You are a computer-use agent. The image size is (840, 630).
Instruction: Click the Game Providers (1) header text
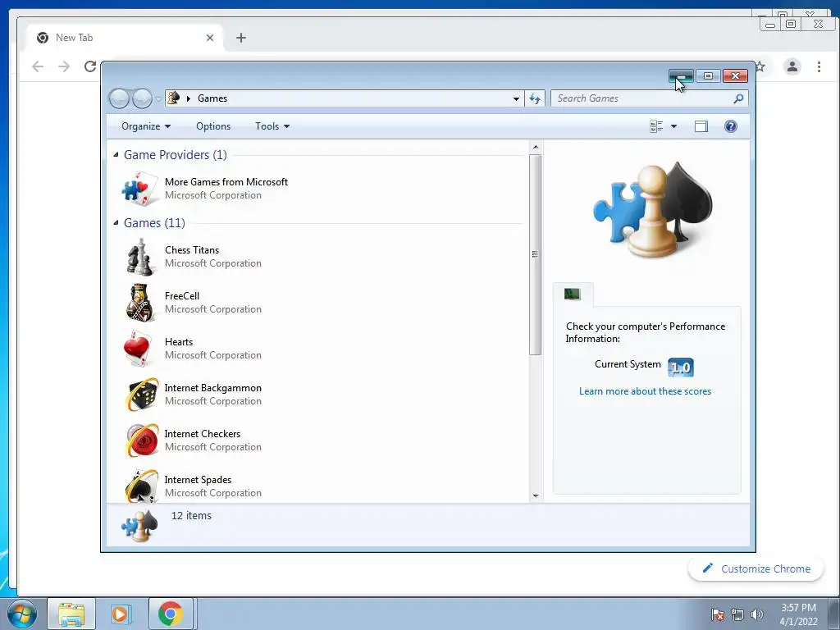point(176,155)
